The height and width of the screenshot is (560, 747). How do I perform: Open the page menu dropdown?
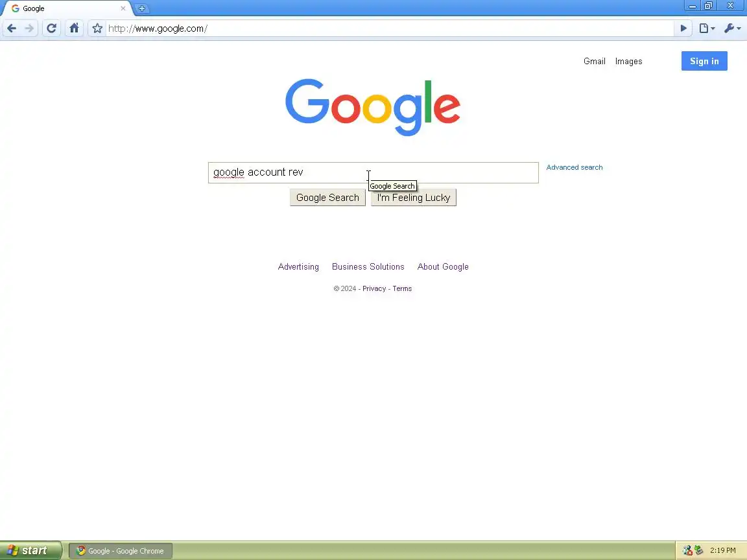[707, 29]
